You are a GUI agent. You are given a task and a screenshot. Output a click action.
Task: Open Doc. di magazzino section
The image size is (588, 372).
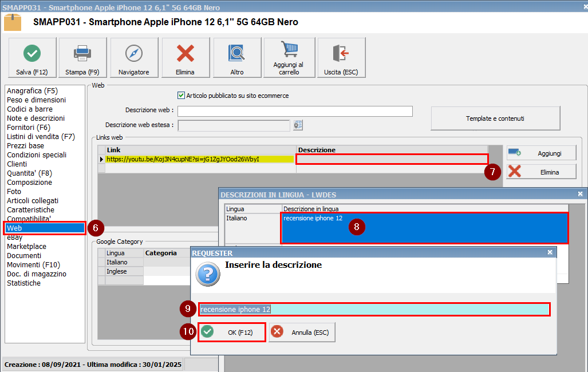(x=37, y=274)
